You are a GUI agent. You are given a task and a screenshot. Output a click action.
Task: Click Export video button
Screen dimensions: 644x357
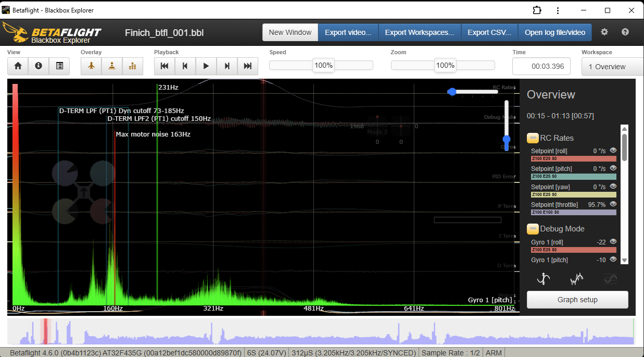(348, 32)
